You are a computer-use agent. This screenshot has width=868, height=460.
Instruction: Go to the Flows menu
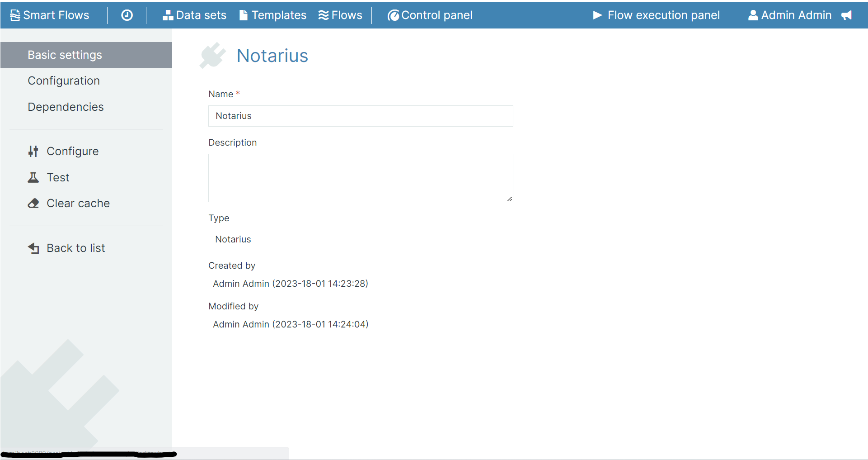(x=340, y=15)
